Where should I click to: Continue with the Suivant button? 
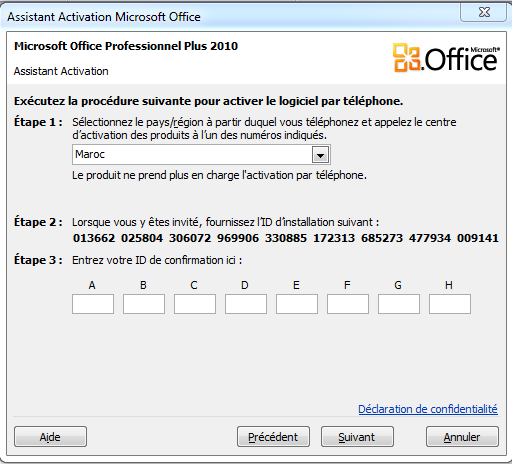[357, 437]
